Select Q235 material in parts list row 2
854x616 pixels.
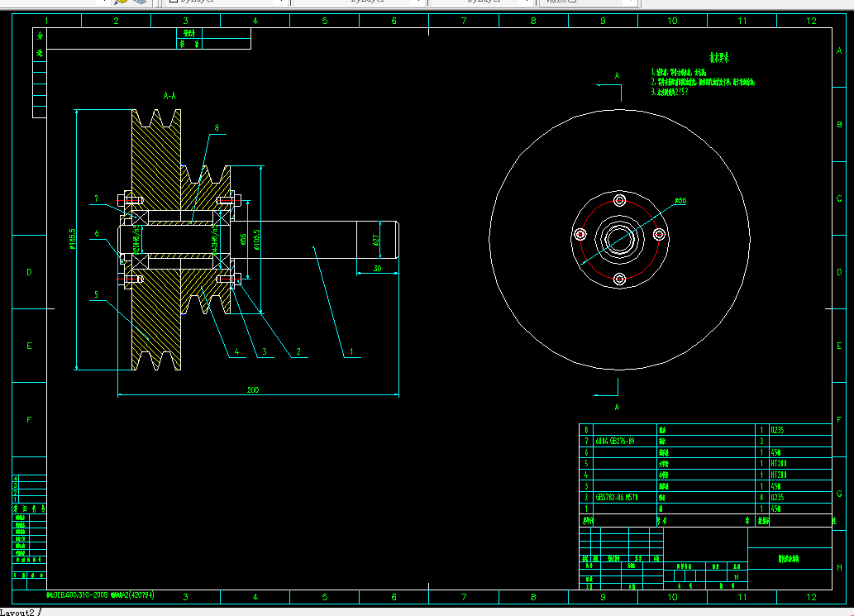[x=777, y=497]
